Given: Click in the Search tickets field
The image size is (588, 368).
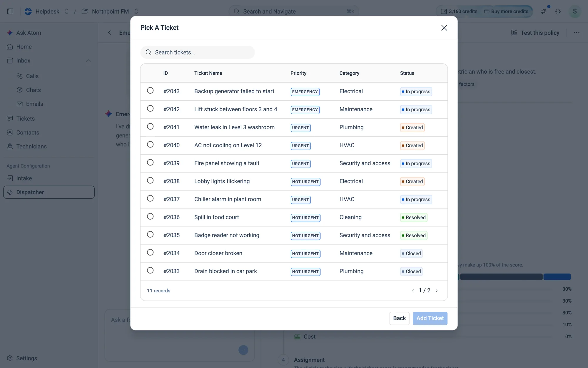Looking at the screenshot, I should point(198,52).
